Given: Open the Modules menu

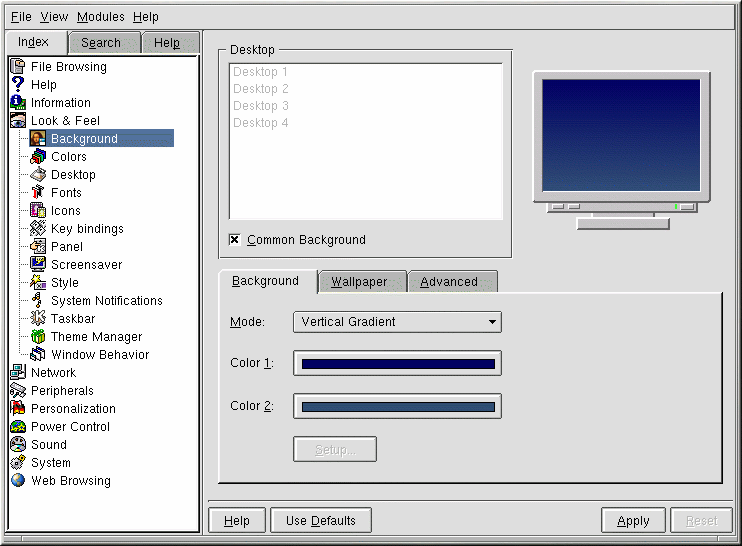Looking at the screenshot, I should [100, 17].
